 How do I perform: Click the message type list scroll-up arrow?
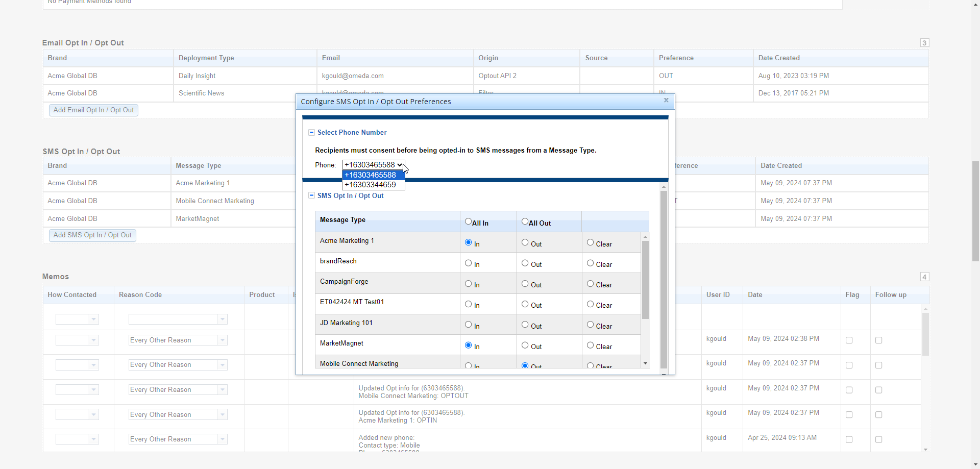pyautogui.click(x=645, y=237)
